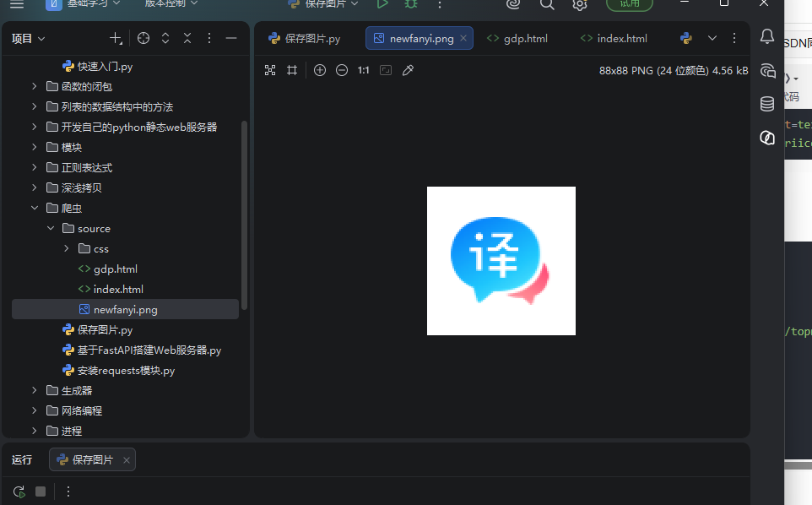
Task: Open project panel options menu
Action: click(209, 38)
